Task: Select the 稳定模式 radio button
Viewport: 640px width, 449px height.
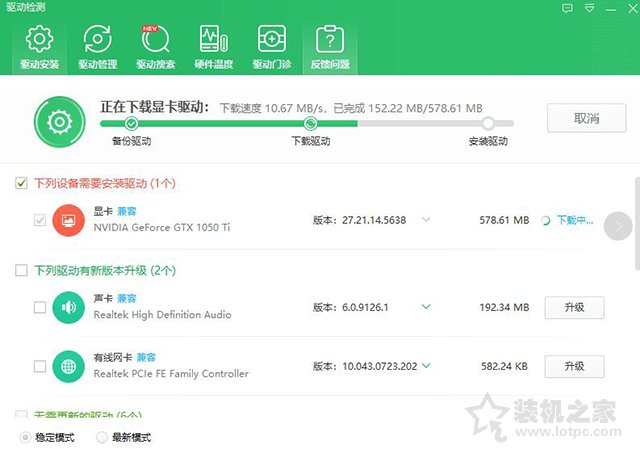Action: pos(25,437)
